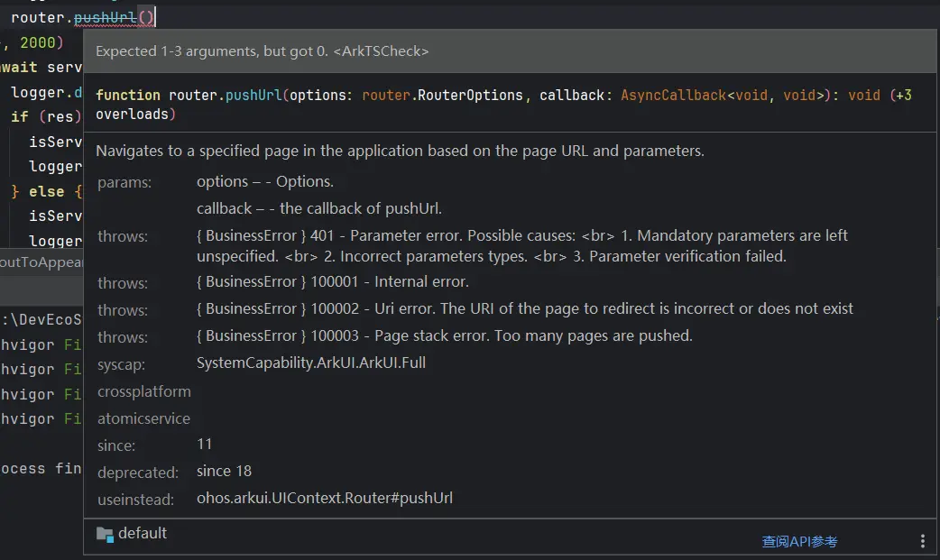Place cursor inside pushUrl parentheses
The height and width of the screenshot is (560, 940).
146,16
